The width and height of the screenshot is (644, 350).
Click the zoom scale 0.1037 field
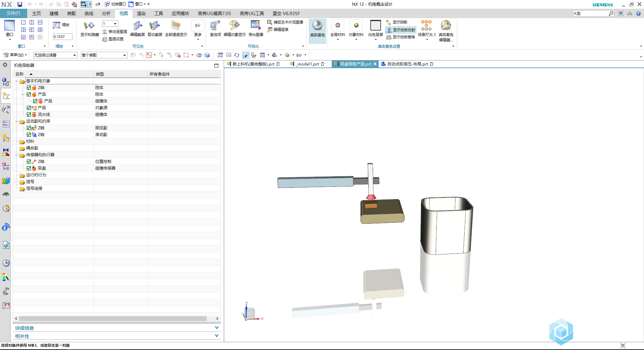point(63,37)
